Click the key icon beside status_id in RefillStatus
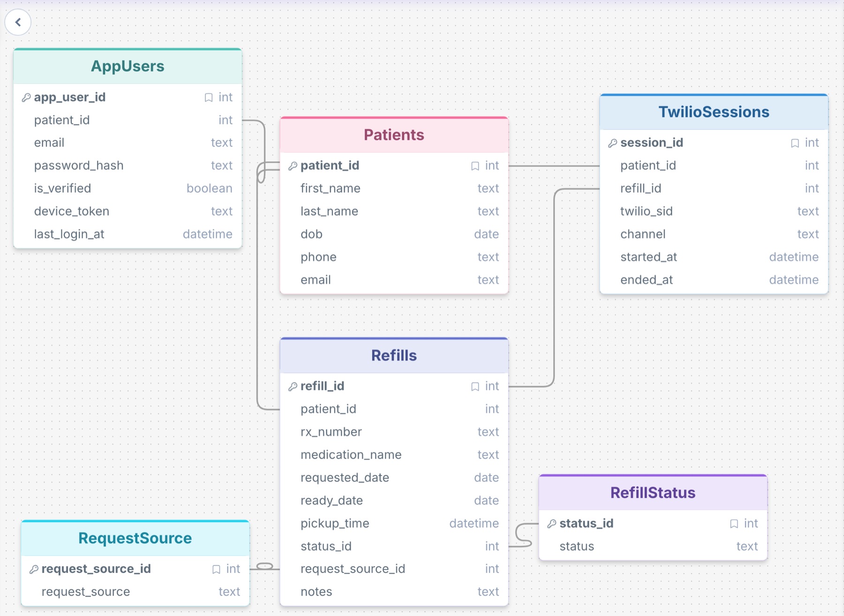This screenshot has width=844, height=616. pyautogui.click(x=551, y=524)
